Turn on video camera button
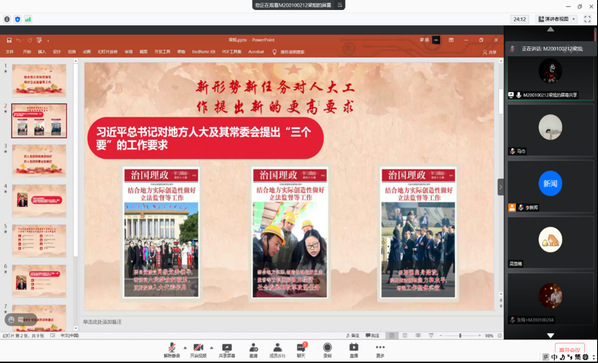 click(x=198, y=350)
